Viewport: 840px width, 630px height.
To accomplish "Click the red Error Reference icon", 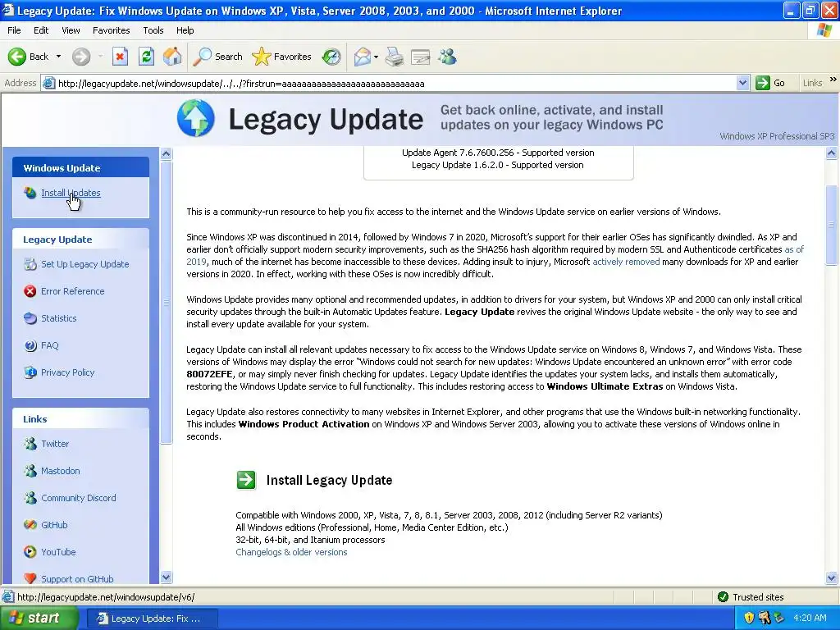I will [x=30, y=291].
